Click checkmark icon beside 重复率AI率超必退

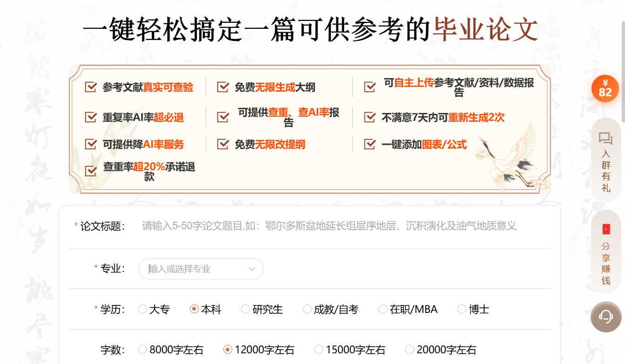coord(91,117)
